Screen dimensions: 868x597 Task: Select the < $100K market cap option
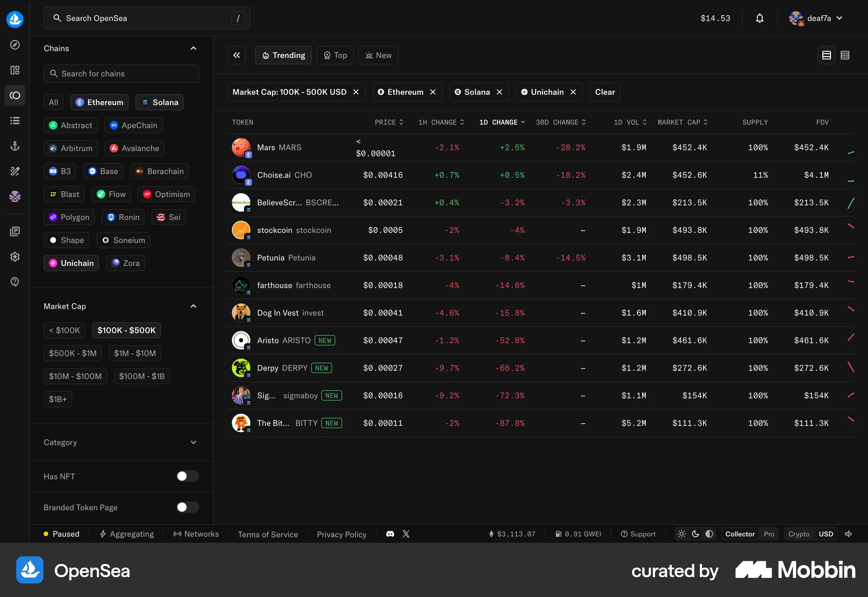64,330
